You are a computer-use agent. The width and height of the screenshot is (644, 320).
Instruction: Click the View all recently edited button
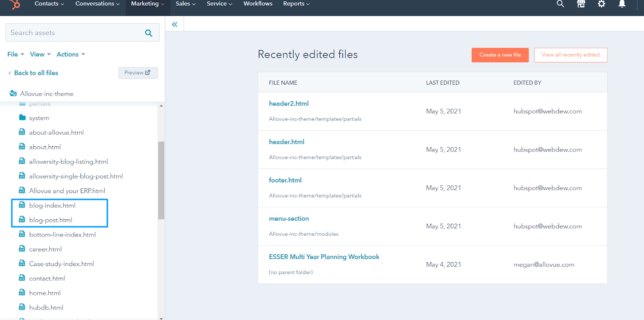point(571,55)
